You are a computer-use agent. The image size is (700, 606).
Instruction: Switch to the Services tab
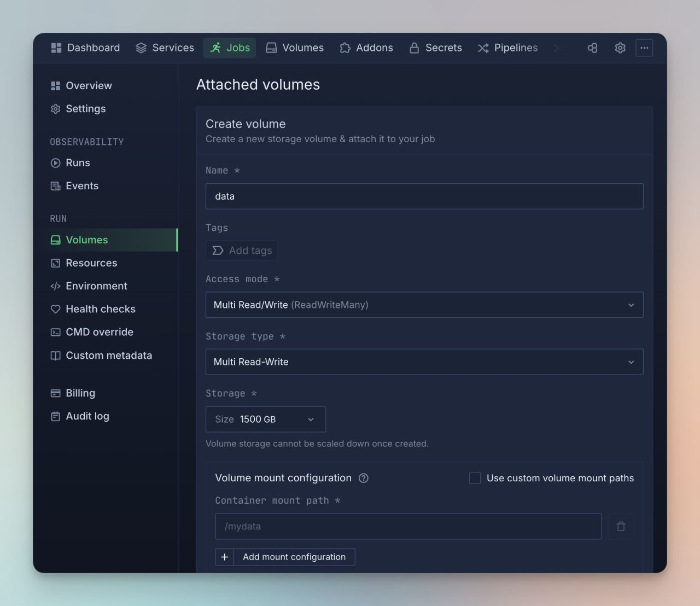(x=165, y=48)
